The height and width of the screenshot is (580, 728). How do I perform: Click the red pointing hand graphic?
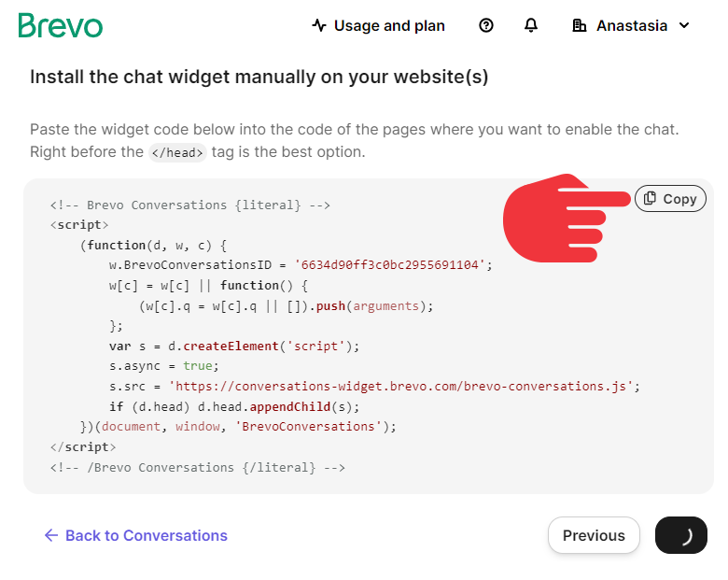pos(566,219)
